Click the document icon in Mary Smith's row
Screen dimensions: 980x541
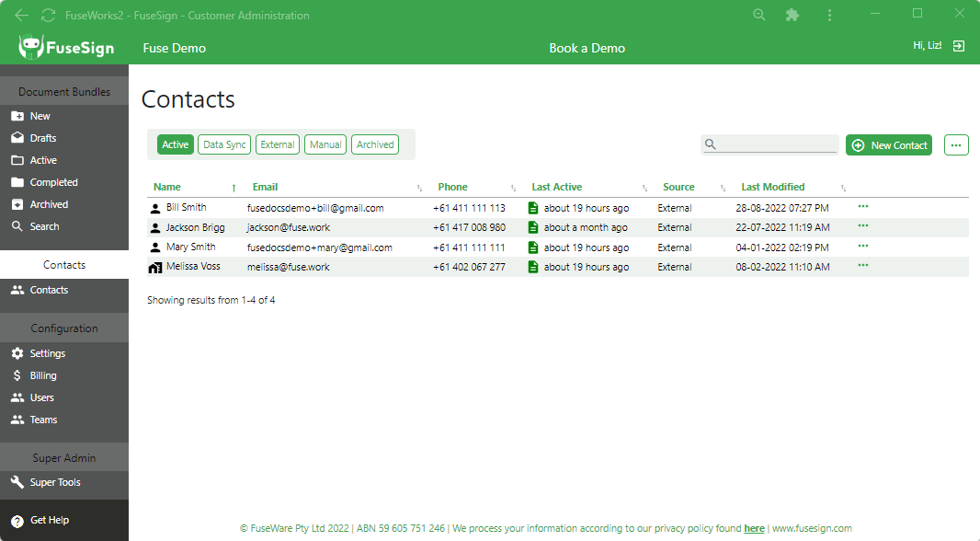tap(533, 247)
